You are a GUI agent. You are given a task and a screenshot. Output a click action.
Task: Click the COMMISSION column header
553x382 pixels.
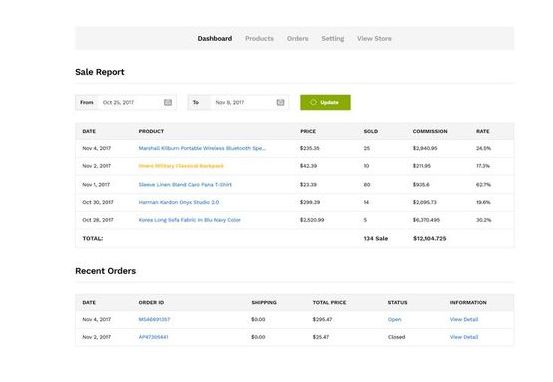pyautogui.click(x=430, y=131)
